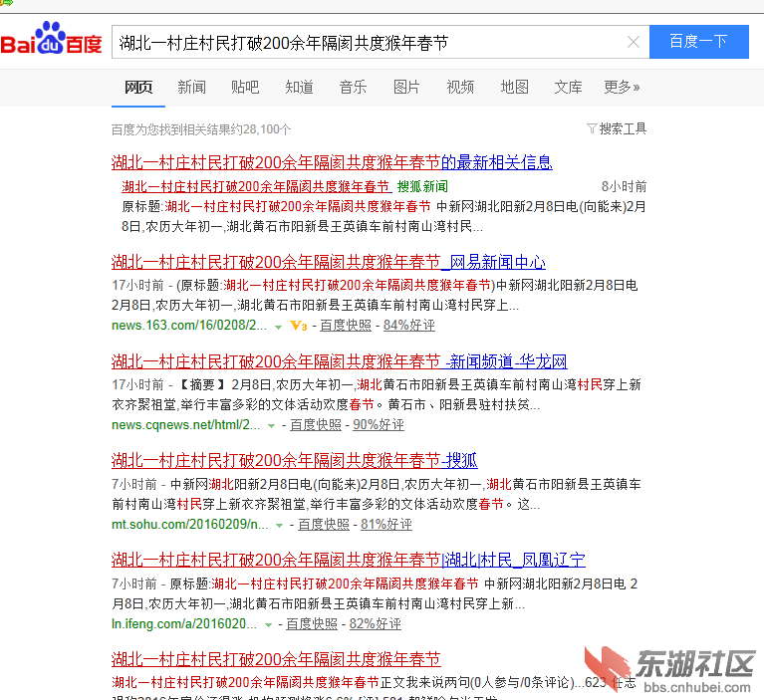Open the result title ending in -搜狐
The height and width of the screenshot is (700, 764).
tap(294, 460)
